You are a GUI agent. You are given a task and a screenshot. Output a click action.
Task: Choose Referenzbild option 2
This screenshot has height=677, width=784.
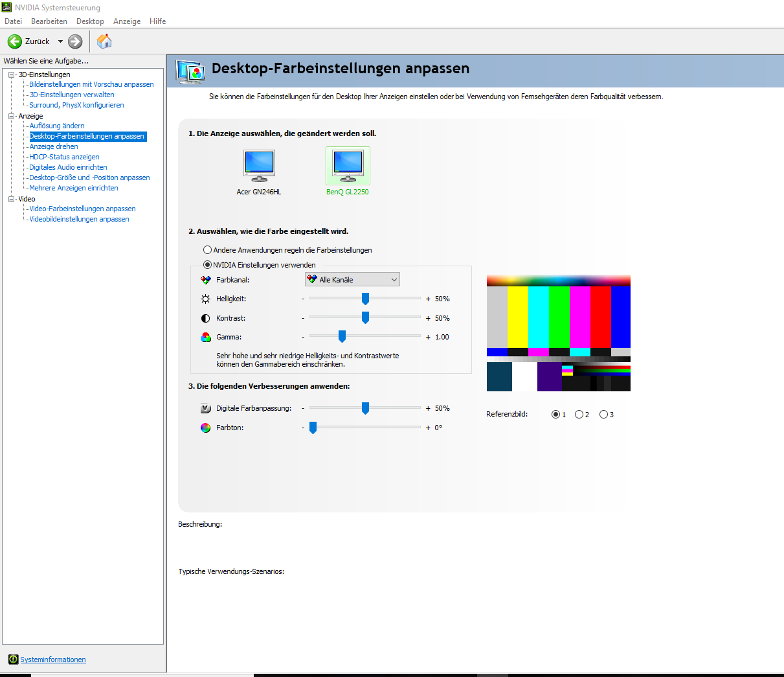click(579, 415)
